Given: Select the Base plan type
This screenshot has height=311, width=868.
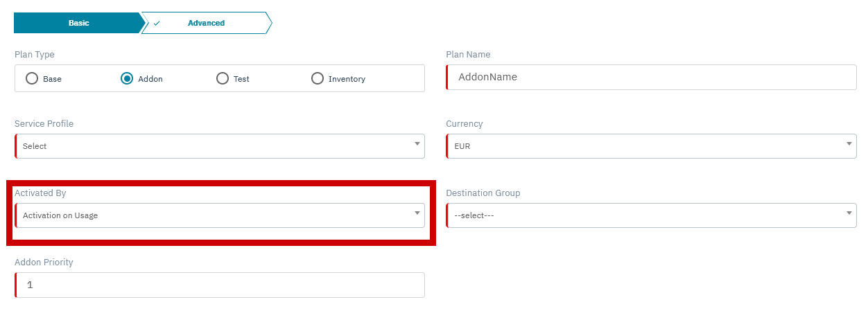Looking at the screenshot, I should pos(32,78).
